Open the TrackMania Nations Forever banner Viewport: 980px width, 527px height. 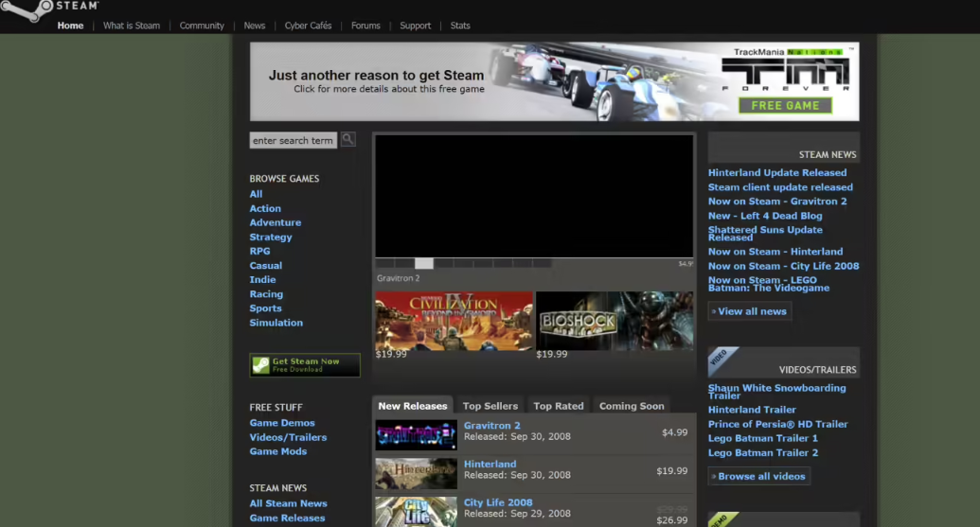pyautogui.click(x=554, y=81)
